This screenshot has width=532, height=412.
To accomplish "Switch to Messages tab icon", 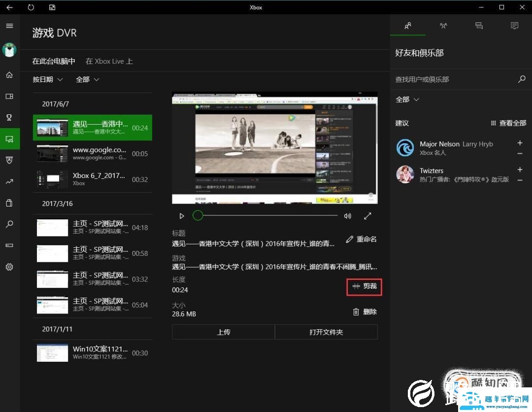I will pyautogui.click(x=479, y=26).
